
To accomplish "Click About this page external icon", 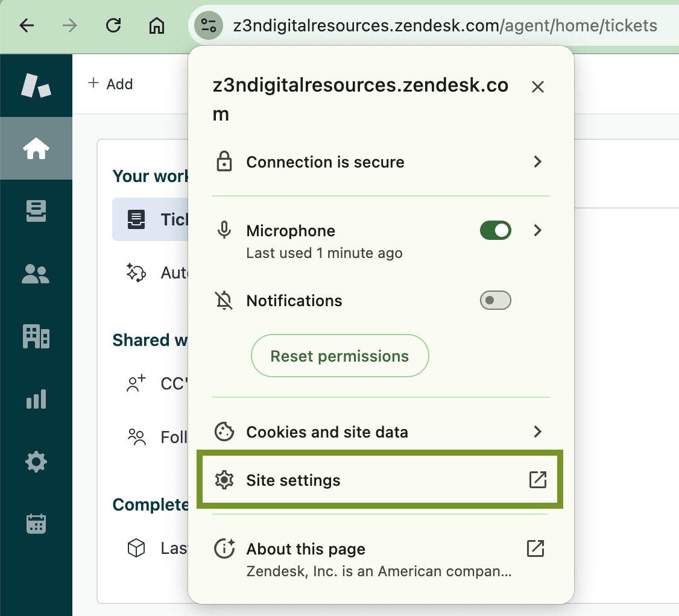I will 535,548.
